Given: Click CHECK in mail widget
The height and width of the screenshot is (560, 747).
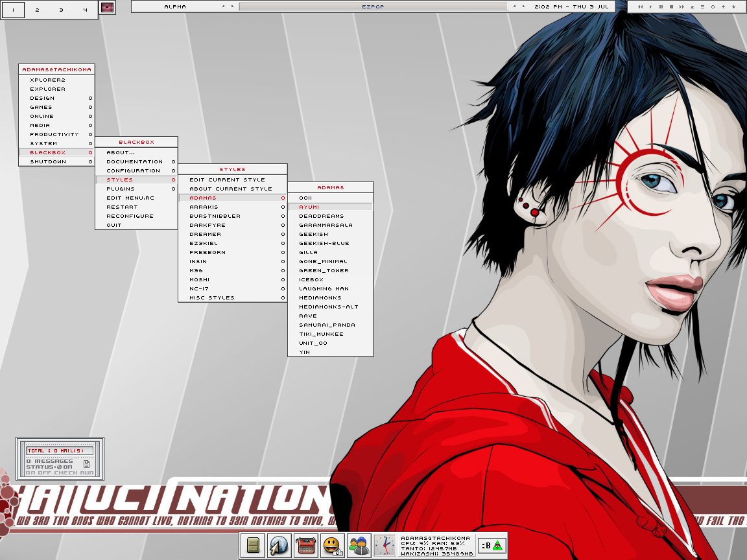Looking at the screenshot, I should click(65, 473).
